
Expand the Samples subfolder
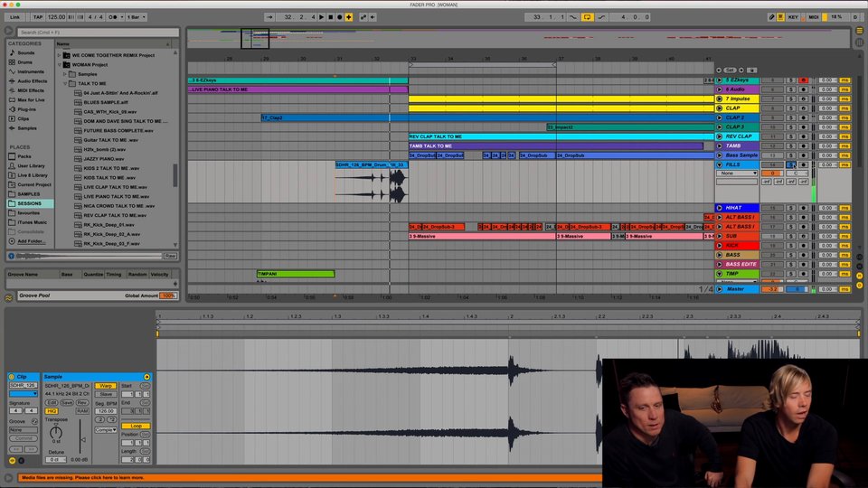pos(65,74)
